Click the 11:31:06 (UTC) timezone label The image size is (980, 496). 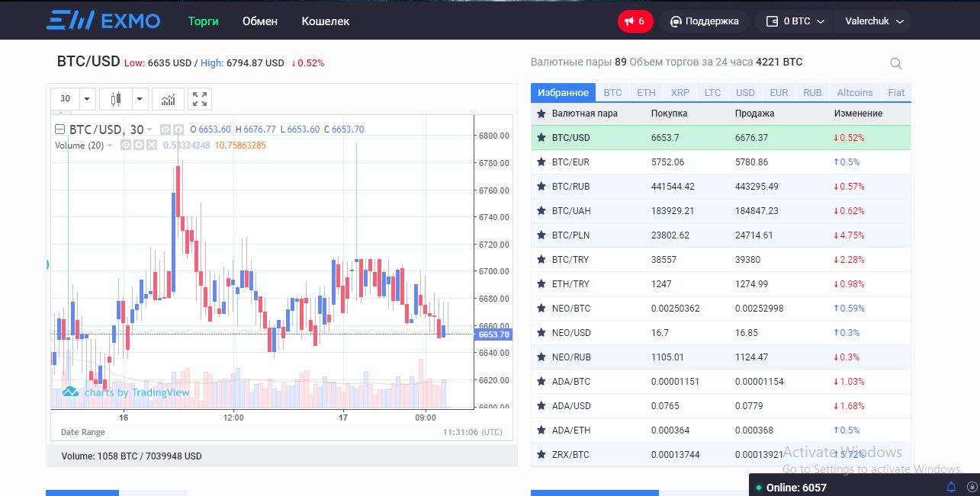click(x=473, y=432)
